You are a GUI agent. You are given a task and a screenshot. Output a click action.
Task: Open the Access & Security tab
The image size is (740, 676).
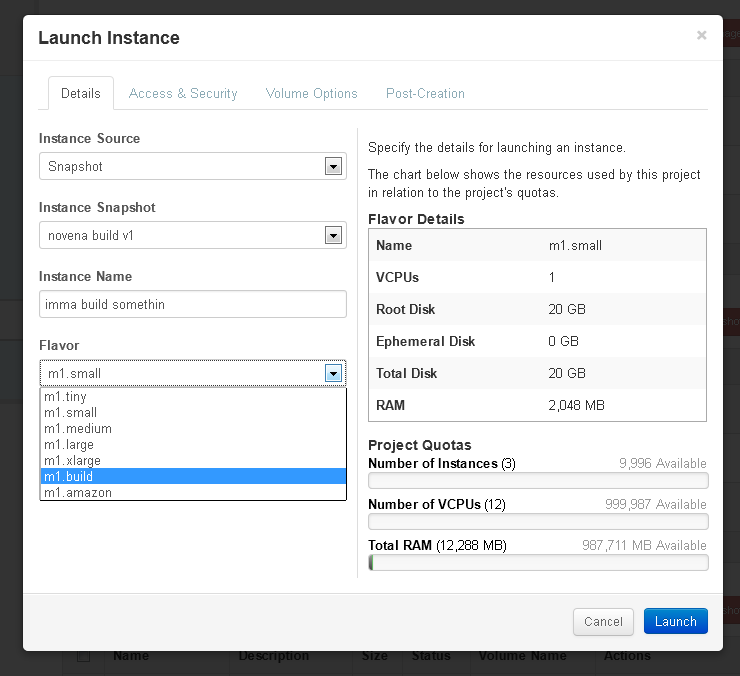[x=183, y=93]
